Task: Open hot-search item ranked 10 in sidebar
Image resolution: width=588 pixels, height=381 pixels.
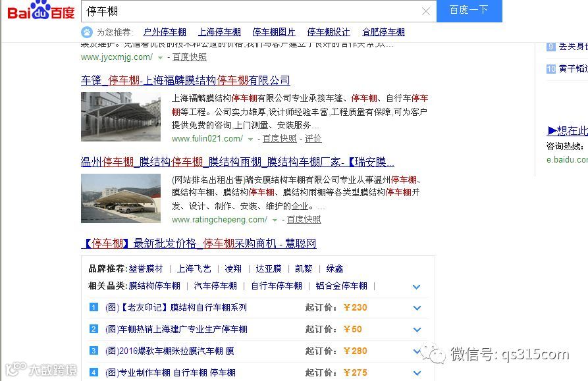Action: (573, 68)
